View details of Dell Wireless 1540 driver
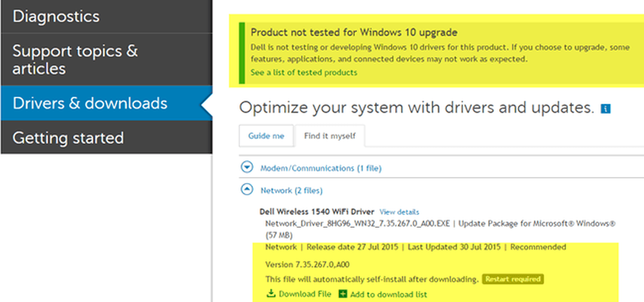This screenshot has width=644, height=302. click(x=399, y=212)
